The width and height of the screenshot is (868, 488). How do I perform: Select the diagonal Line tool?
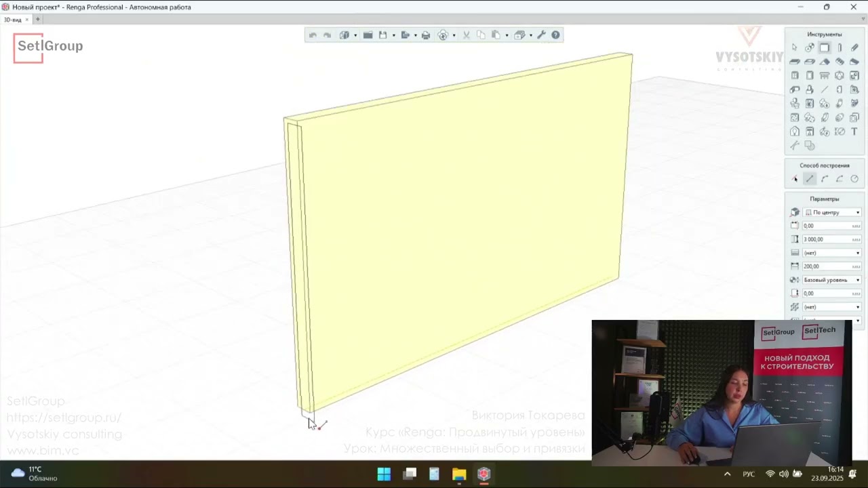coord(825,89)
